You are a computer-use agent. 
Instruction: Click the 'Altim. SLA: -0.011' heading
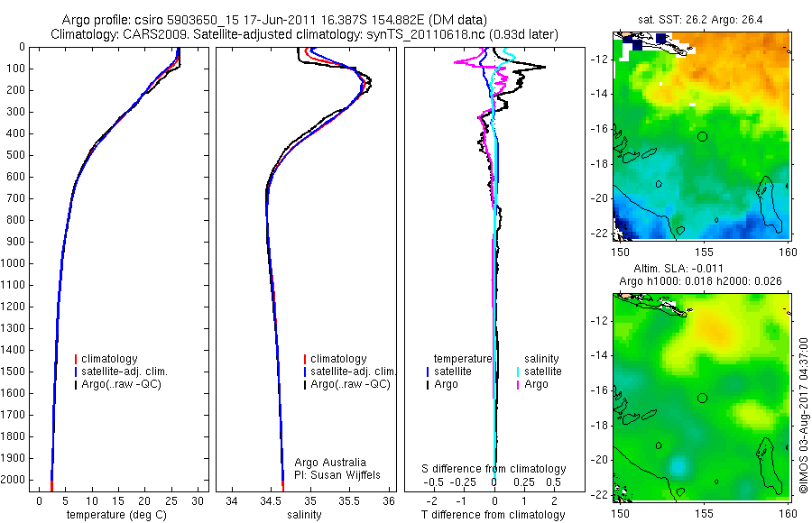[678, 269]
